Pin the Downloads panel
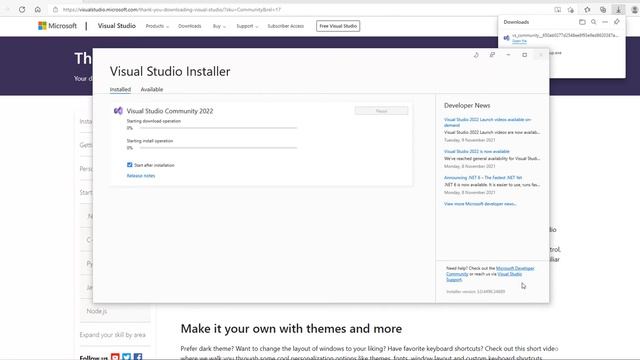The width and height of the screenshot is (640, 360). point(617,22)
